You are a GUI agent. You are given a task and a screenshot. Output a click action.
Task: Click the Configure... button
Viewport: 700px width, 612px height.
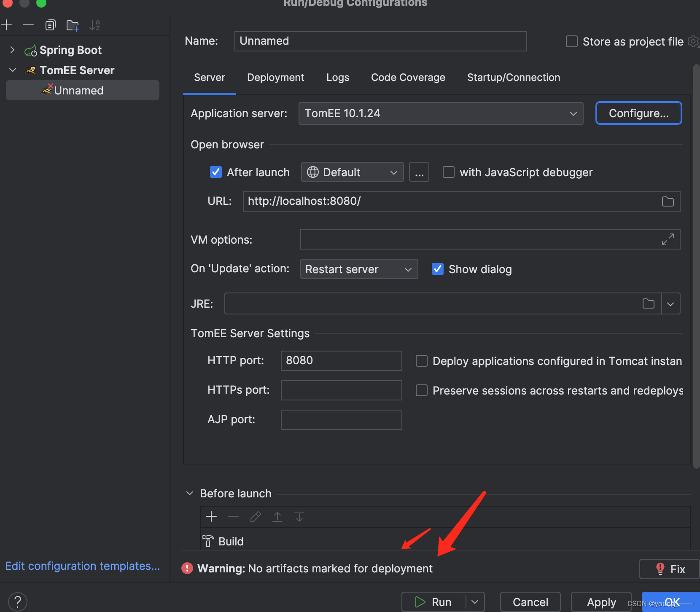point(638,113)
